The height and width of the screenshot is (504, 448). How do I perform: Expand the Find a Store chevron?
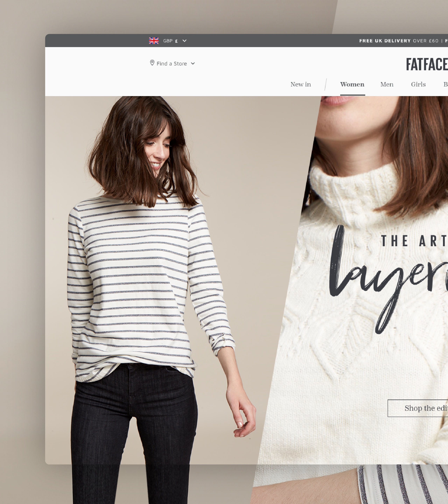pyautogui.click(x=193, y=64)
